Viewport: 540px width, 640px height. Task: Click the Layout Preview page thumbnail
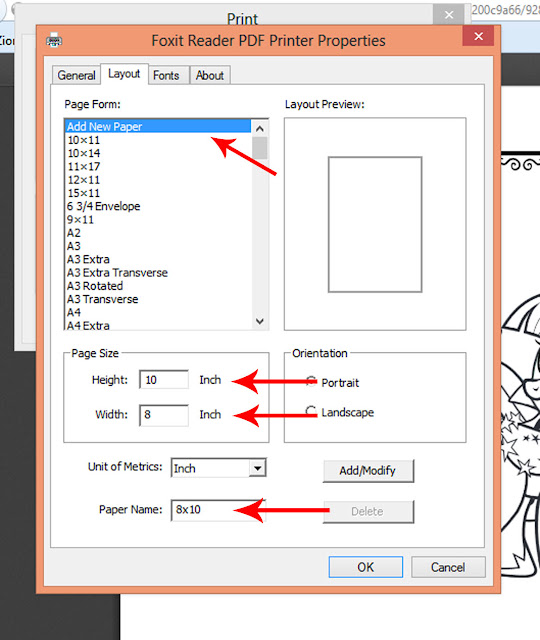coord(375,224)
